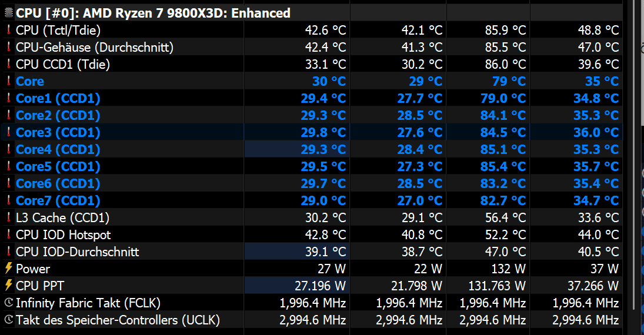Click thermometer icon beside Core1 (CCD1)
Viewport: 644px width, 335px height.
tap(8, 98)
